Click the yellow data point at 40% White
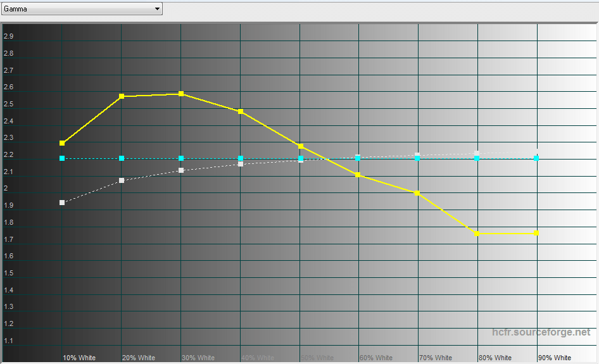The image size is (599, 364). [x=241, y=111]
